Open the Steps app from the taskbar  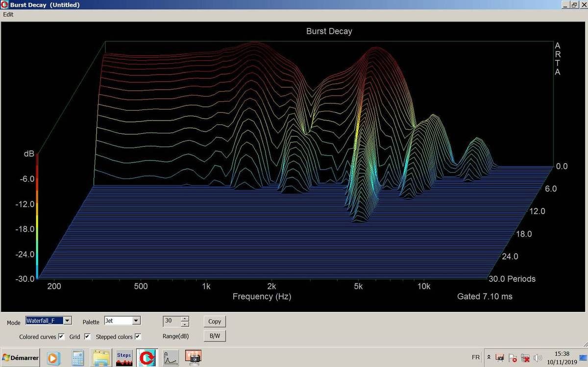[124, 358]
